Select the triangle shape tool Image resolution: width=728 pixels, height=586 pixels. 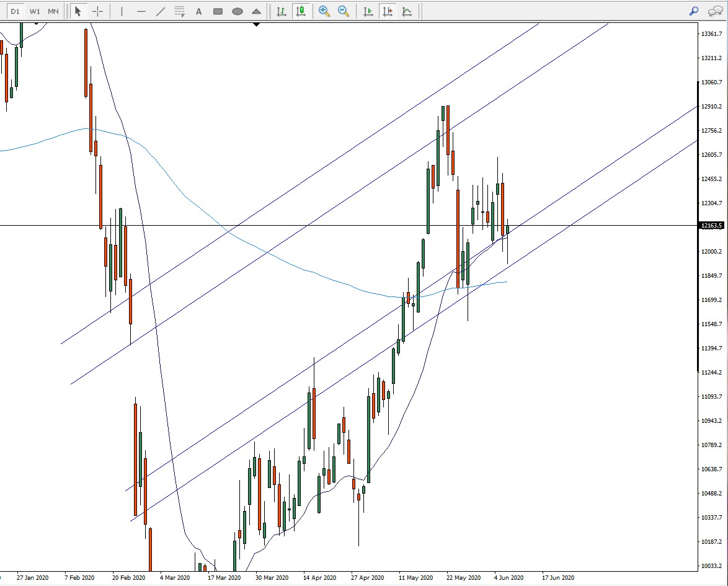[256, 11]
